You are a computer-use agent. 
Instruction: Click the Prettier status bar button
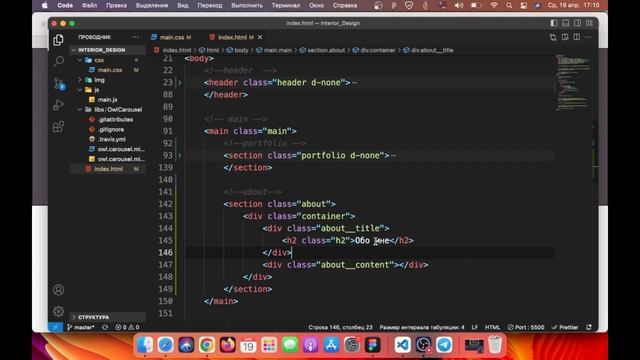coord(565,327)
